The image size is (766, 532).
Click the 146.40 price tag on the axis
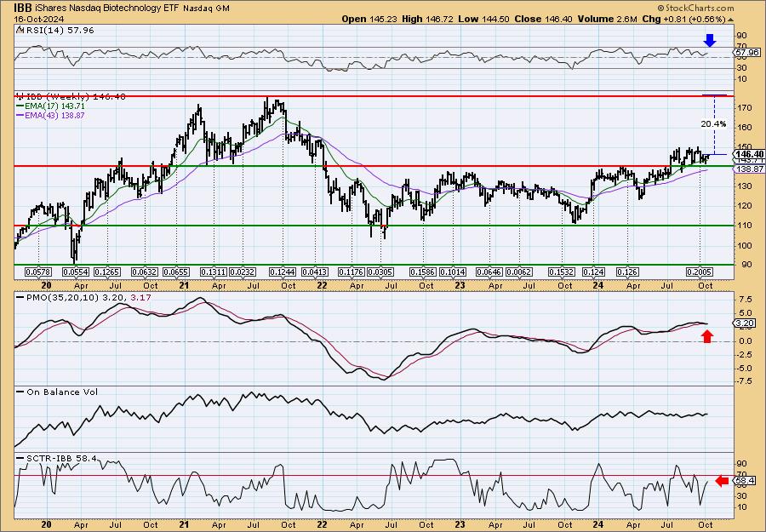(x=749, y=154)
